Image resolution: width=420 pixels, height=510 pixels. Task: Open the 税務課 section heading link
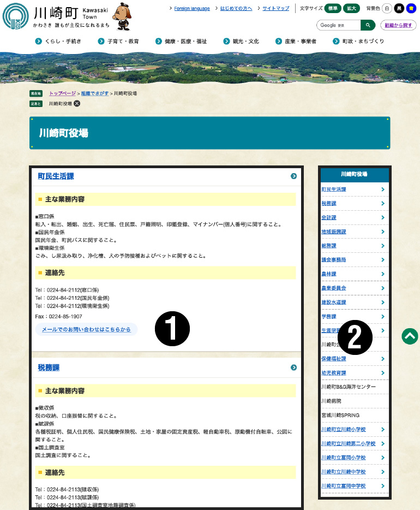pyautogui.click(x=49, y=367)
